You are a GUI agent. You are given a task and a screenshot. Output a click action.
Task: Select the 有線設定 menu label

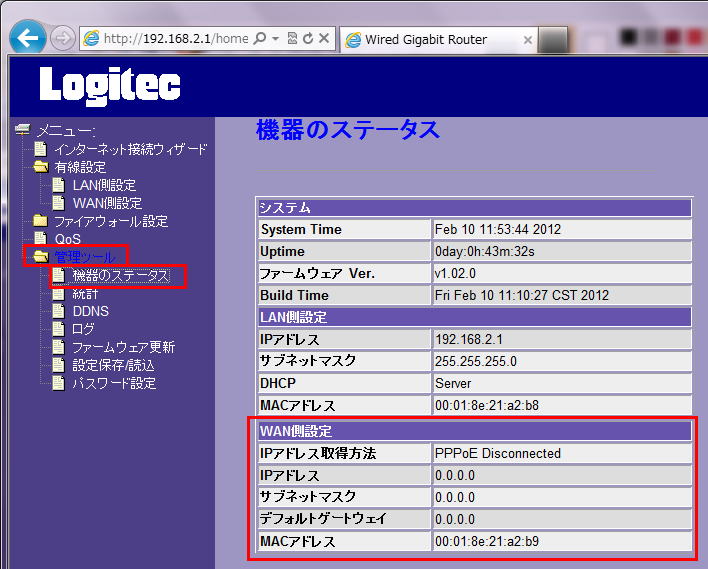[80, 168]
